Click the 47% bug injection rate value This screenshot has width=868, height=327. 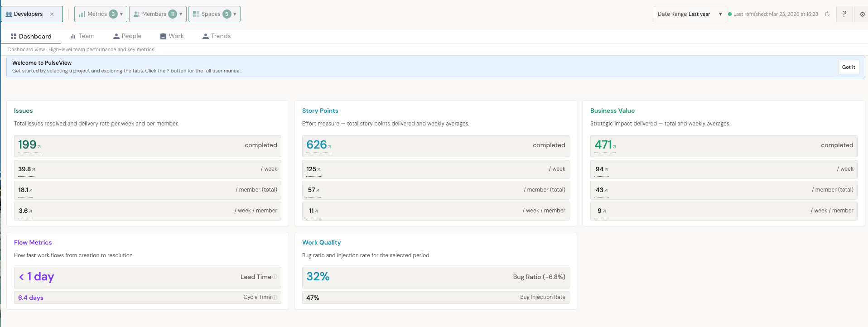click(x=313, y=298)
